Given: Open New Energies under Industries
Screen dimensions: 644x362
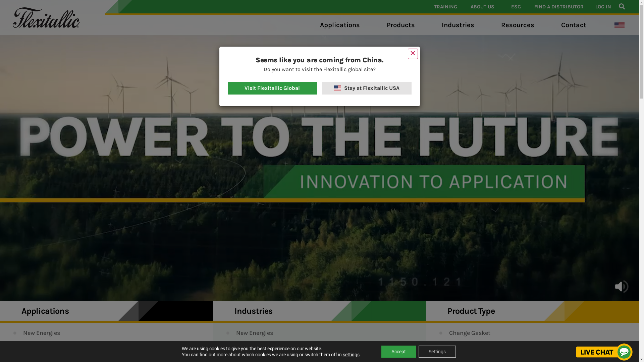Looking at the screenshot, I should pyautogui.click(x=255, y=333).
